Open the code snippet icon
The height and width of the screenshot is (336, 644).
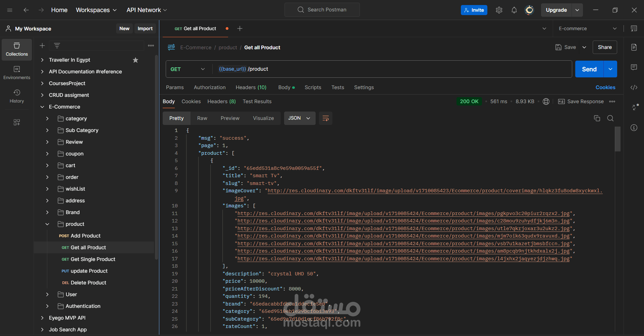click(634, 87)
